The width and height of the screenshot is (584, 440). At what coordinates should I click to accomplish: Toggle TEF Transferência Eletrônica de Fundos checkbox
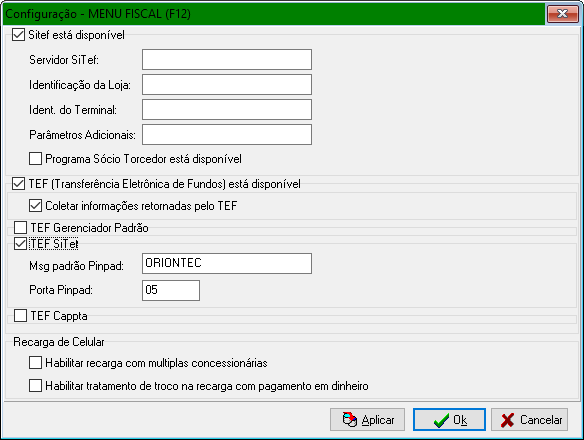pos(19,184)
